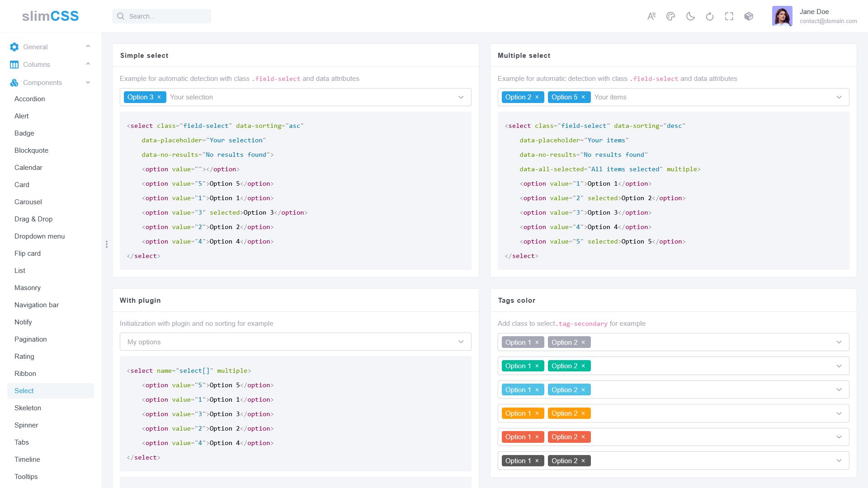Remove the orange Option 1 tag
The width and height of the screenshot is (868, 488).
pos(537,413)
